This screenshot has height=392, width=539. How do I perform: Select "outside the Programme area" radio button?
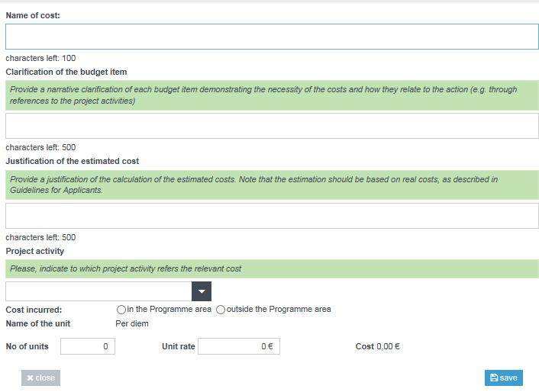click(221, 310)
